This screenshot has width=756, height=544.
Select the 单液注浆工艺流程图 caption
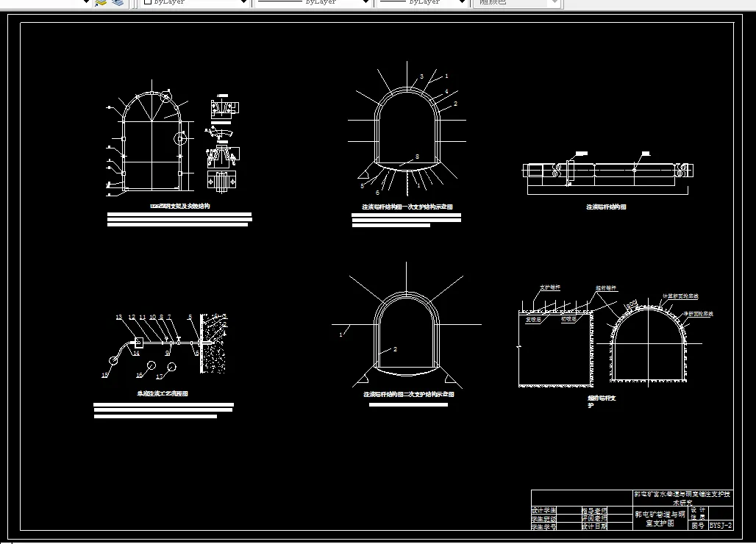163,393
